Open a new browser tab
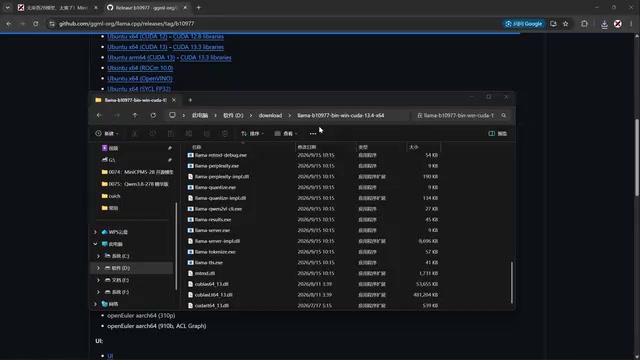 coord(198,7)
